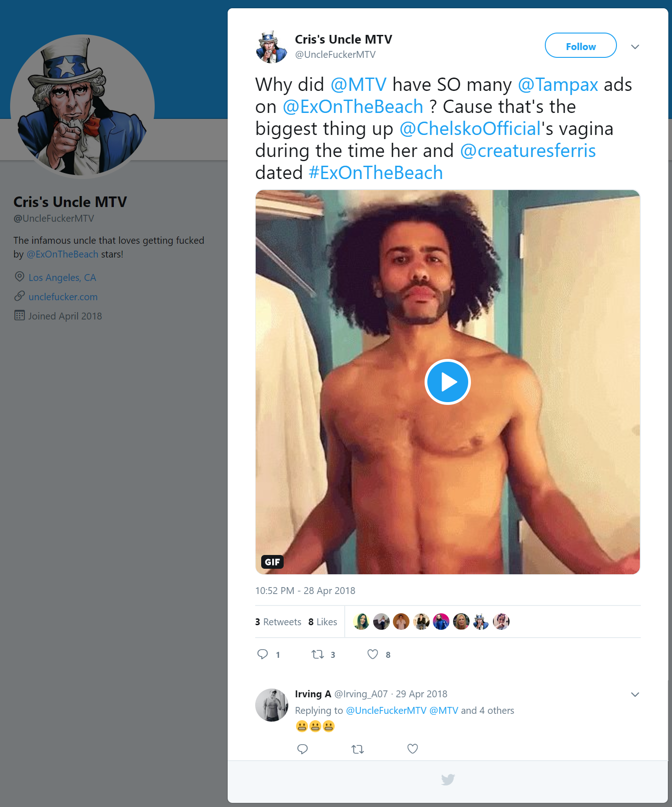The image size is (672, 807).
Task: Visit unclefucker.com profile website link
Action: [x=63, y=297]
